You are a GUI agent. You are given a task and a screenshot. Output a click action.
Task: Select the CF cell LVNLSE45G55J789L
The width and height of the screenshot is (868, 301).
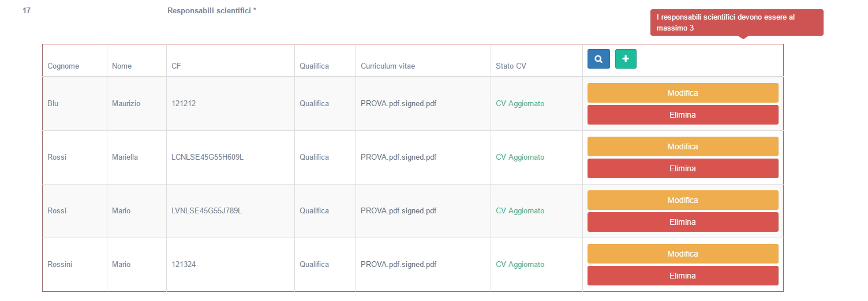point(207,211)
